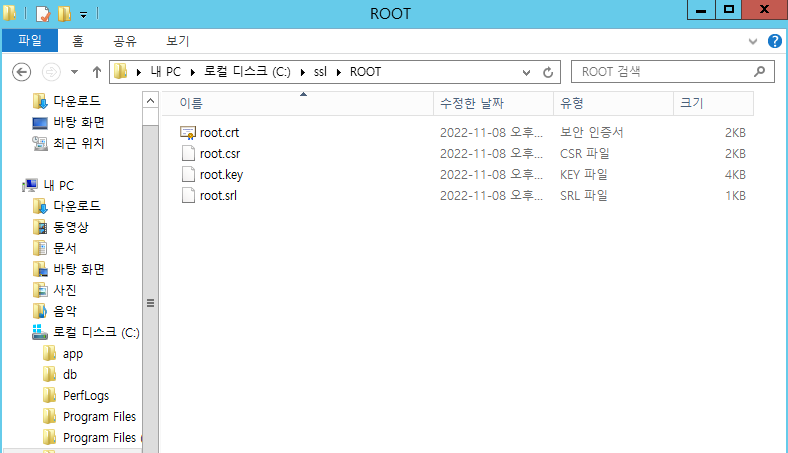This screenshot has width=788, height=453.
Task: Open the 홈 ribbon tab
Action: (77, 41)
